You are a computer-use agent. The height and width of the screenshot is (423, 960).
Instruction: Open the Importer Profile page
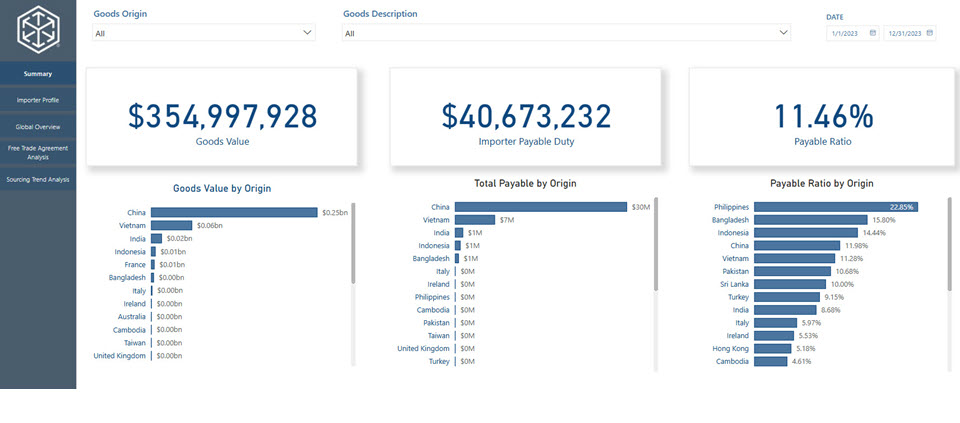click(38, 100)
